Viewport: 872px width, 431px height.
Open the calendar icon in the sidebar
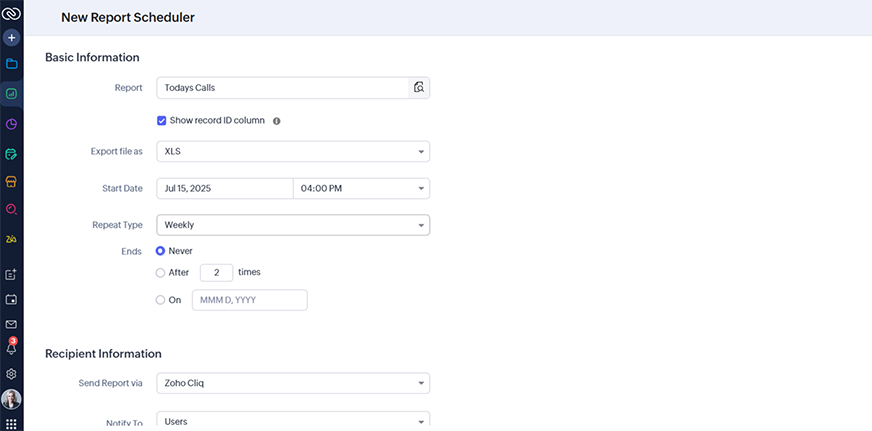coord(11,300)
